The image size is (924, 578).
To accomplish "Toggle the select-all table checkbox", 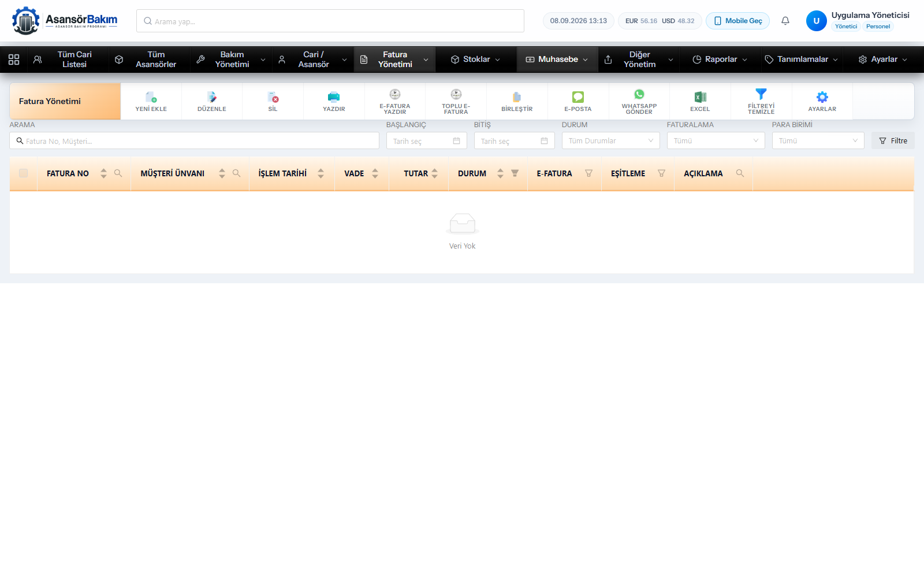I will point(24,173).
